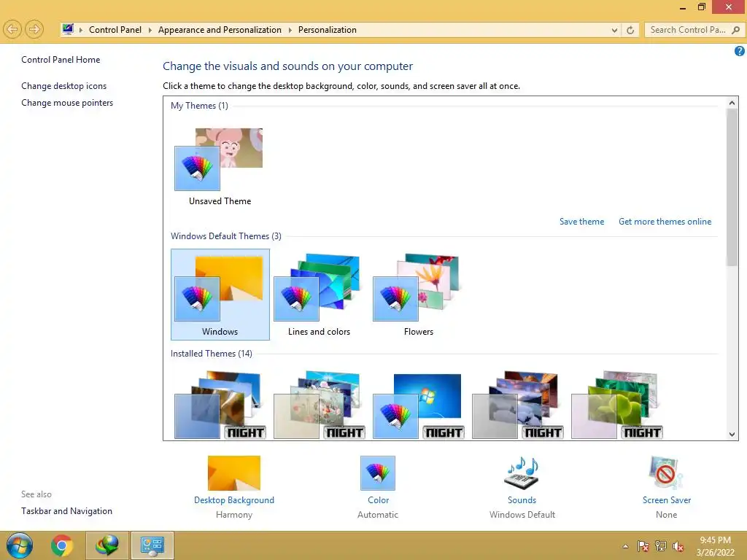
Task: Click the Forward arrow navigation button
Action: (x=34, y=29)
